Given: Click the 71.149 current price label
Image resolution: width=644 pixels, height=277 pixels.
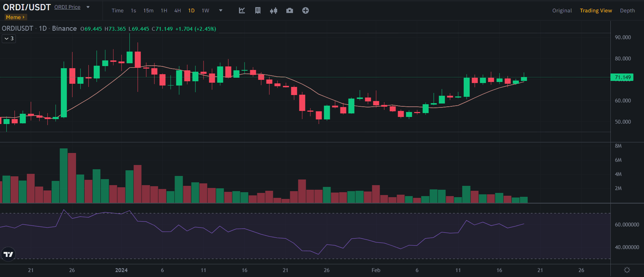Looking at the screenshot, I should (x=622, y=77).
